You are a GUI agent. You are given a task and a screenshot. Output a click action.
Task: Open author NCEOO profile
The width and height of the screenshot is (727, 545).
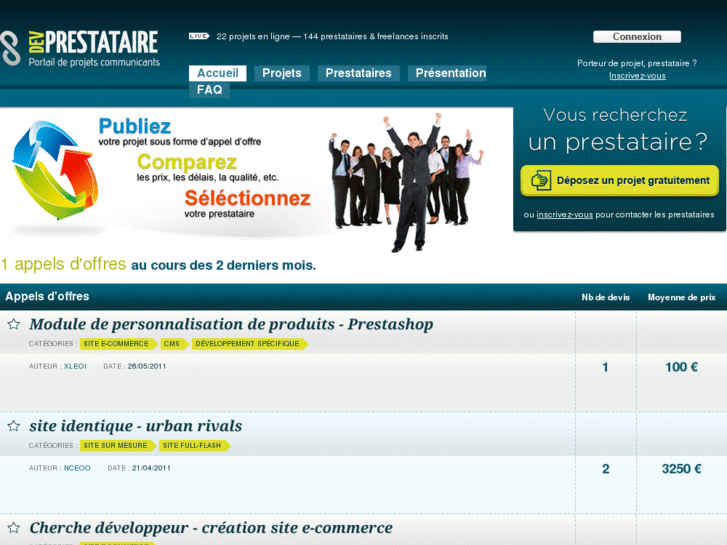point(77,468)
